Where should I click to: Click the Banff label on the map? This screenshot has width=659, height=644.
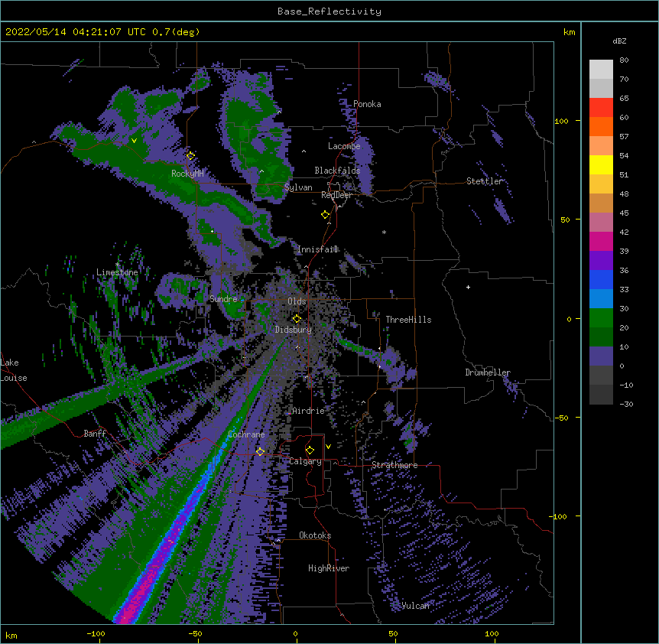(95, 434)
